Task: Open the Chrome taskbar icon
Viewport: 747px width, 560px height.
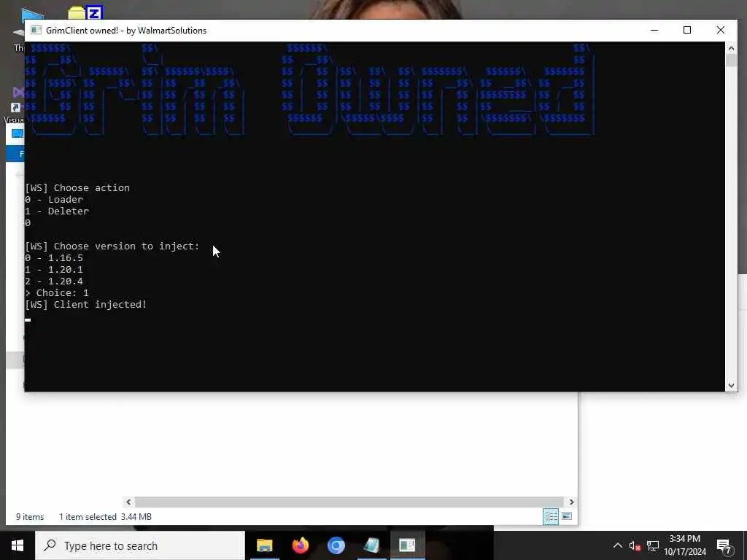Action: point(336,545)
